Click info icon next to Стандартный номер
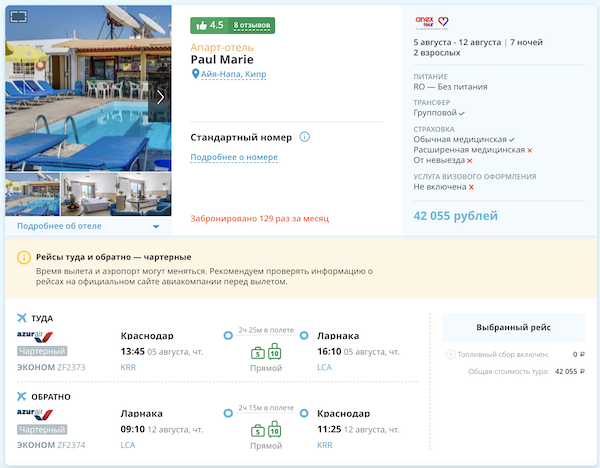The height and width of the screenshot is (468, 600). [x=305, y=137]
